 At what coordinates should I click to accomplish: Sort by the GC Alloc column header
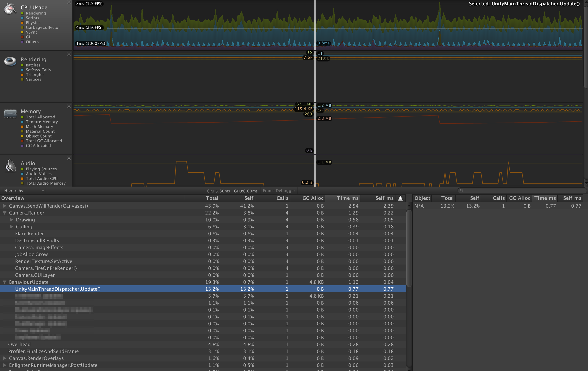pos(308,198)
